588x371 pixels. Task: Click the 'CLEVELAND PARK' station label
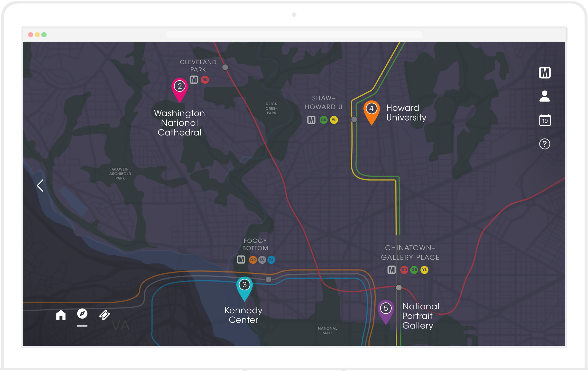coord(198,66)
